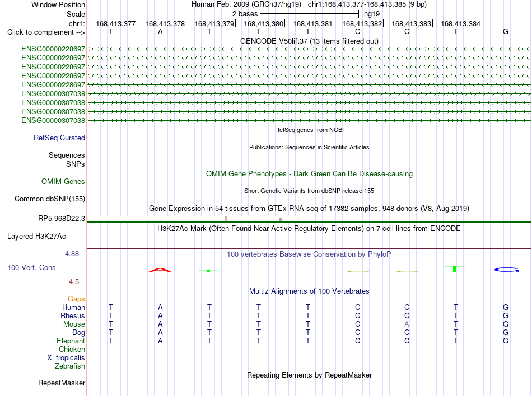Click the 168,413,379 ruler coordinate
This screenshot has width=532, height=396.
pyautogui.click(x=214, y=23)
